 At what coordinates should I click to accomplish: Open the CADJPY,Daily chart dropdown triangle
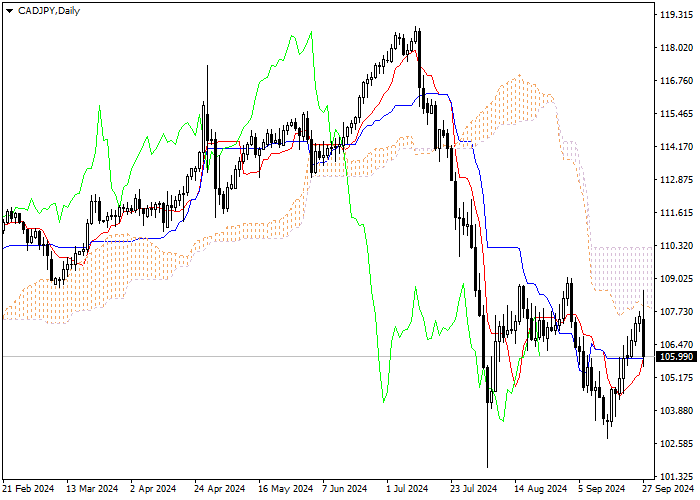(9, 11)
